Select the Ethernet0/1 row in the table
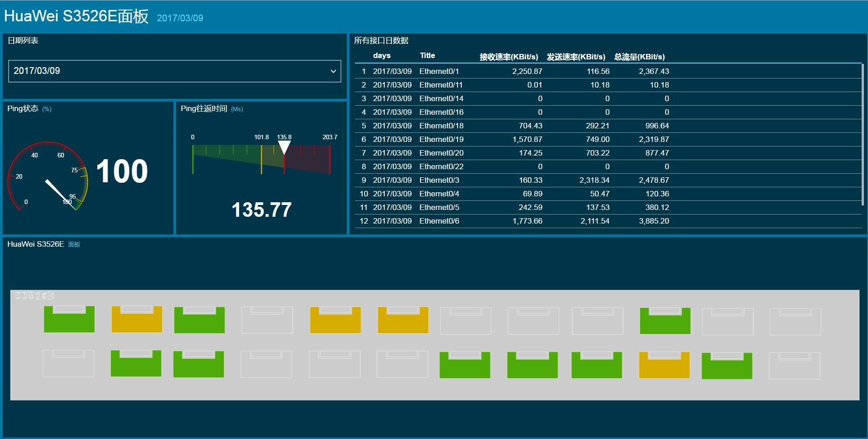This screenshot has width=868, height=439. pyautogui.click(x=499, y=71)
